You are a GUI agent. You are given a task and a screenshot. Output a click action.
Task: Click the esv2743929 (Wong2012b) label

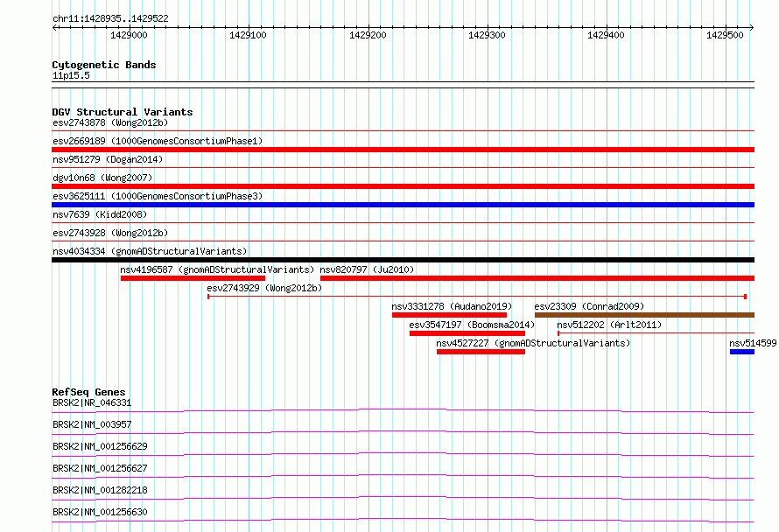click(x=264, y=288)
